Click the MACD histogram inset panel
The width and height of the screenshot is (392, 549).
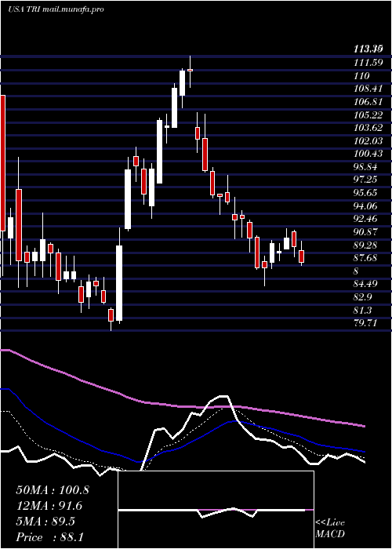[x=216, y=510]
